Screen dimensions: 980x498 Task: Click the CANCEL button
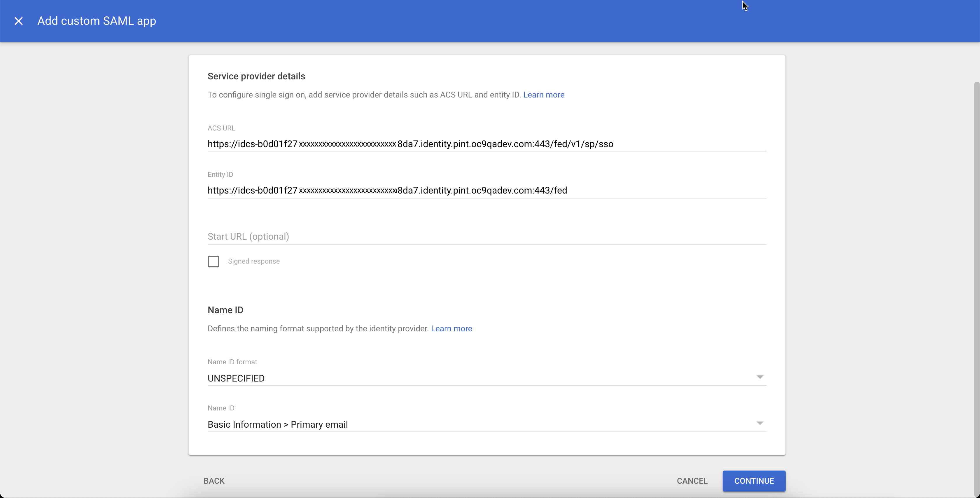(692, 481)
